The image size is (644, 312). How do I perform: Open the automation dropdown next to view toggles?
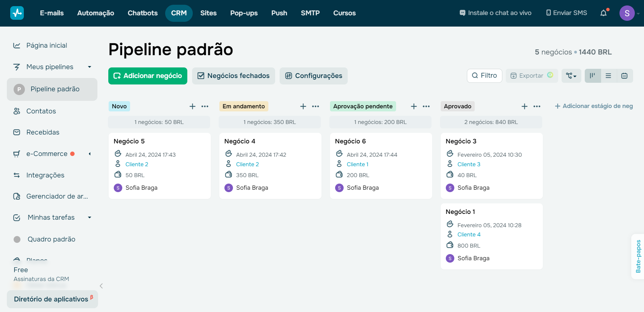coord(571,76)
